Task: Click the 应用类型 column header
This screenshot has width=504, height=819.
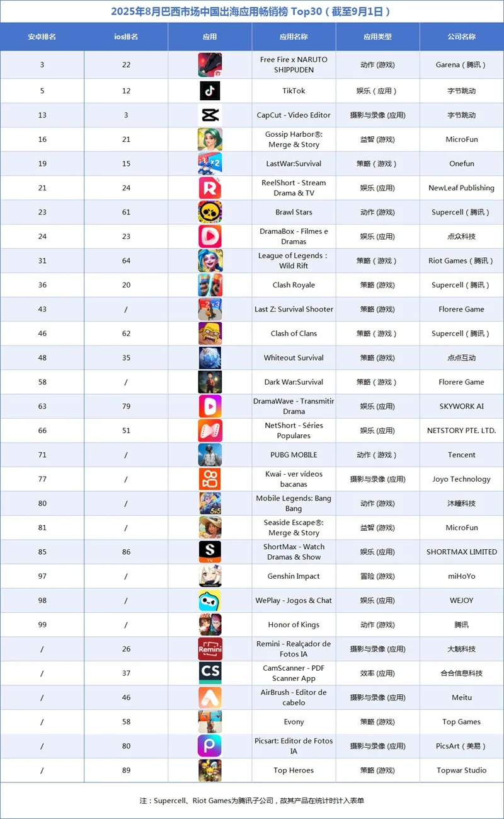Action: tap(377, 37)
